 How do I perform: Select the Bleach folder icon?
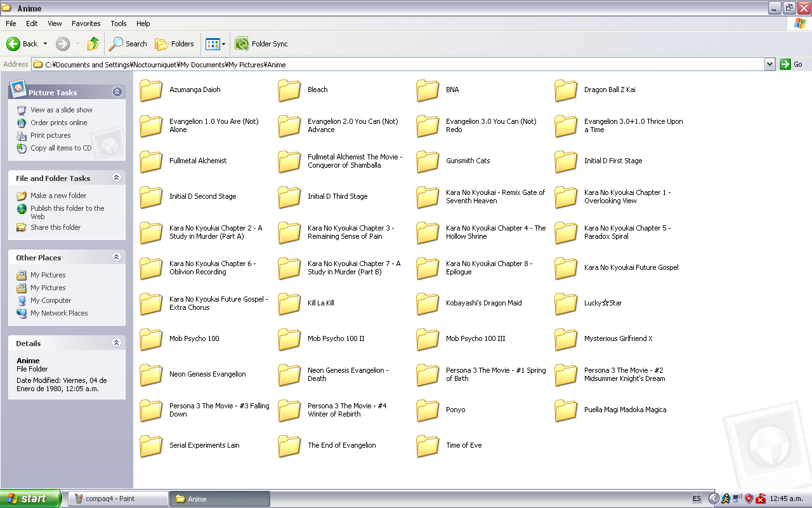[289, 90]
